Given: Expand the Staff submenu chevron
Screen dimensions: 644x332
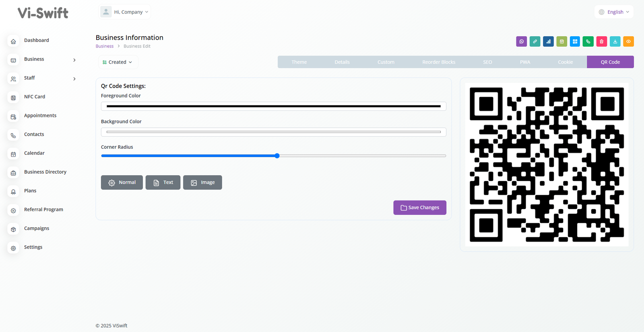Looking at the screenshot, I should (x=74, y=79).
